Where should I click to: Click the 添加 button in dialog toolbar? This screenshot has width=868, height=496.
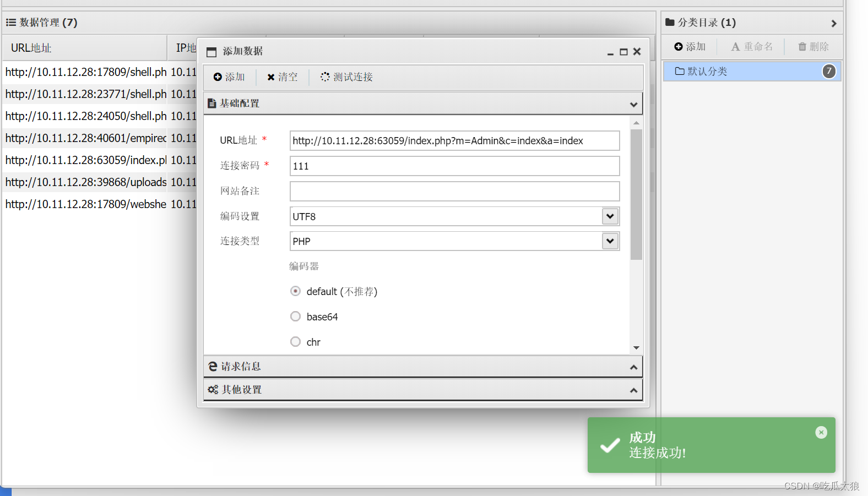(x=229, y=77)
